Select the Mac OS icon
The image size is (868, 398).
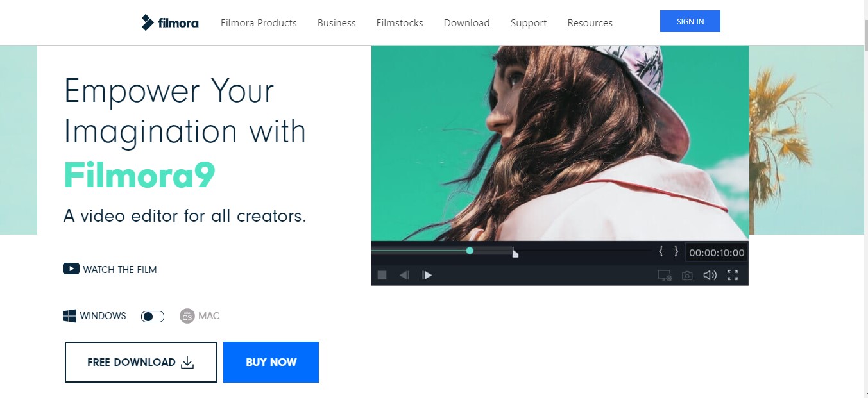187,316
